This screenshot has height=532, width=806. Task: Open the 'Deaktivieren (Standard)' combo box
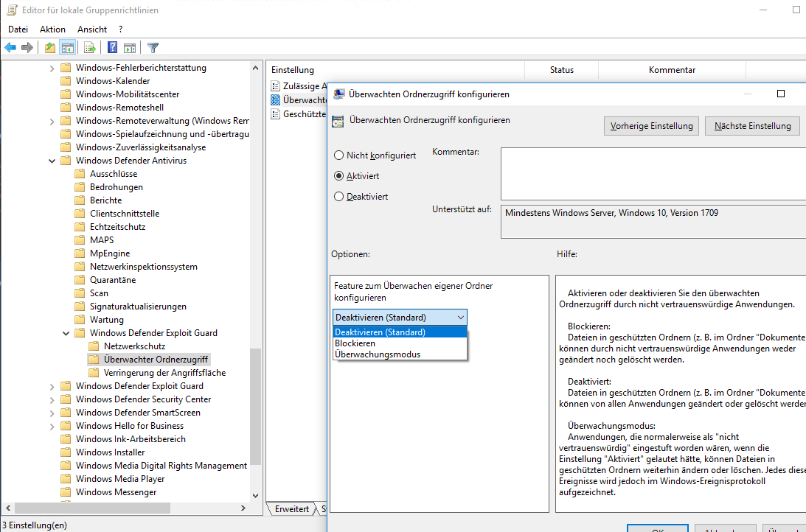click(x=400, y=318)
